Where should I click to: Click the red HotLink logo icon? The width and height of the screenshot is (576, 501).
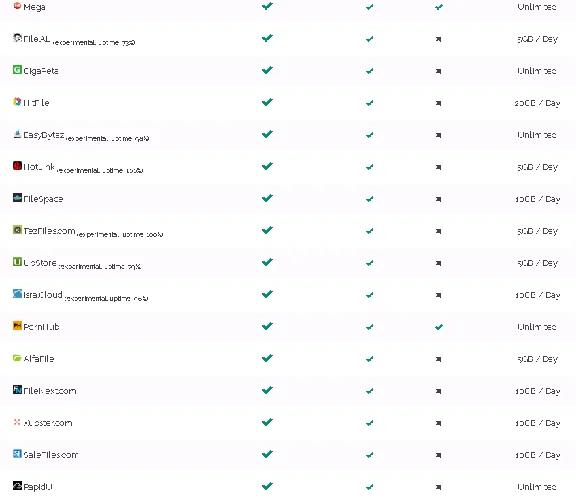point(17,166)
